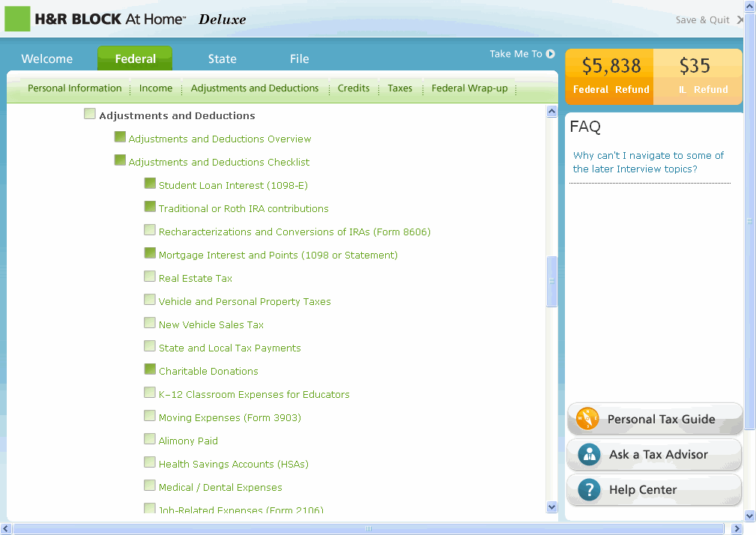Open the Adjustments and Deductions Overview node
This screenshot has width=756, height=535.
tap(220, 139)
